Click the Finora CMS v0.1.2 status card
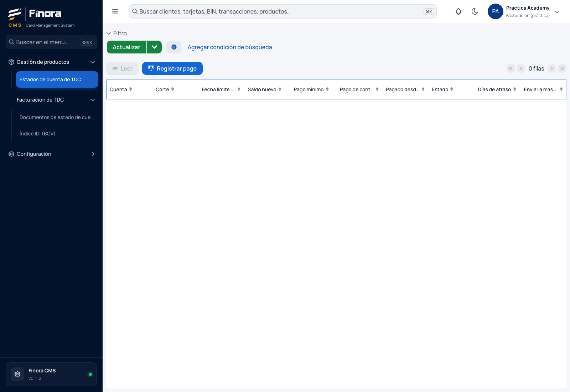Image resolution: width=570 pixels, height=392 pixels. pos(51,374)
